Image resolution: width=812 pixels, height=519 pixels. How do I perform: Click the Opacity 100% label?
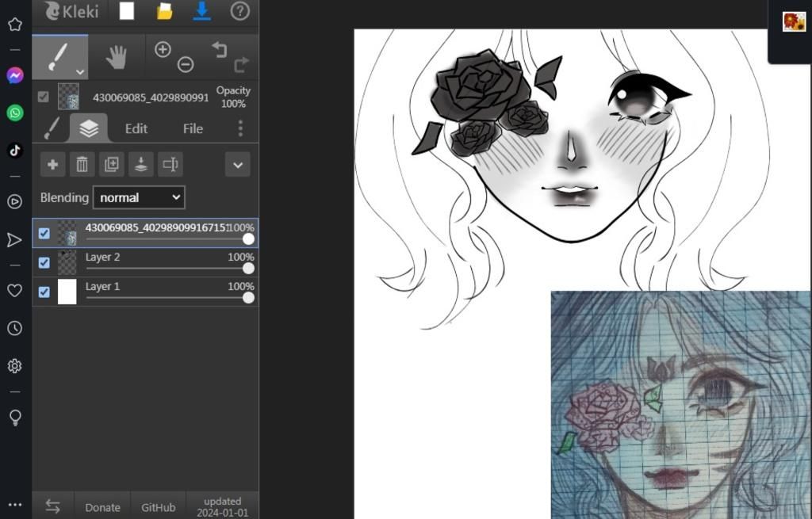click(x=233, y=97)
